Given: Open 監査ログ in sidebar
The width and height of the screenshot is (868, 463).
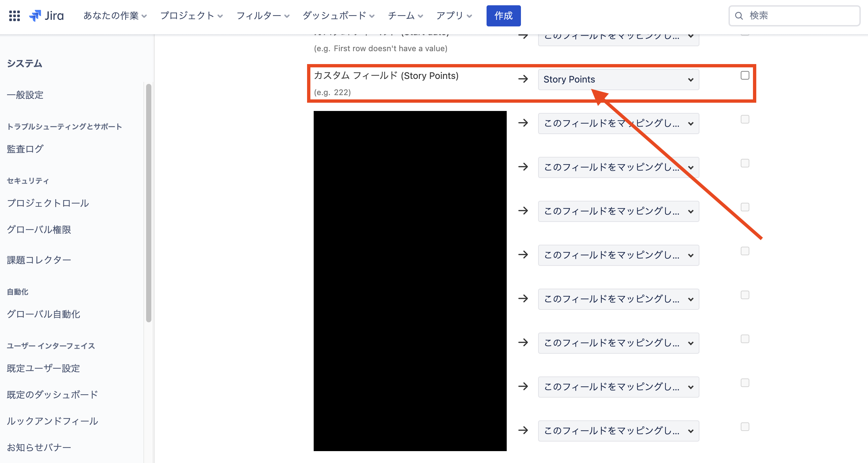Looking at the screenshot, I should point(25,149).
